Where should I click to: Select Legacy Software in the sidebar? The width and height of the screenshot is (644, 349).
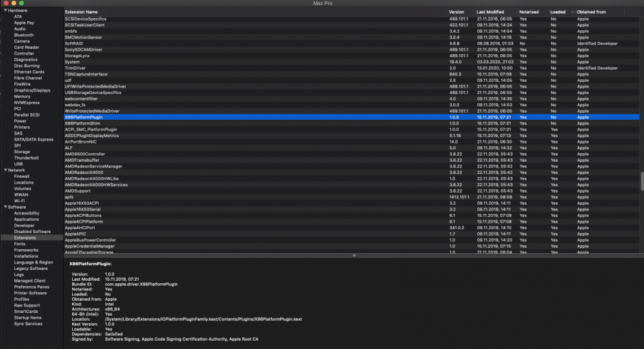click(31, 269)
